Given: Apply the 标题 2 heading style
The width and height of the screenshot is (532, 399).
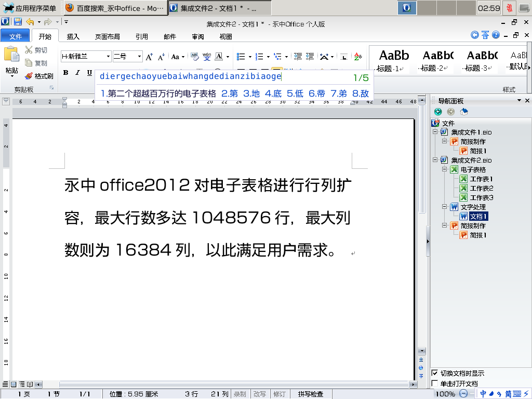Looking at the screenshot, I should [437, 60].
